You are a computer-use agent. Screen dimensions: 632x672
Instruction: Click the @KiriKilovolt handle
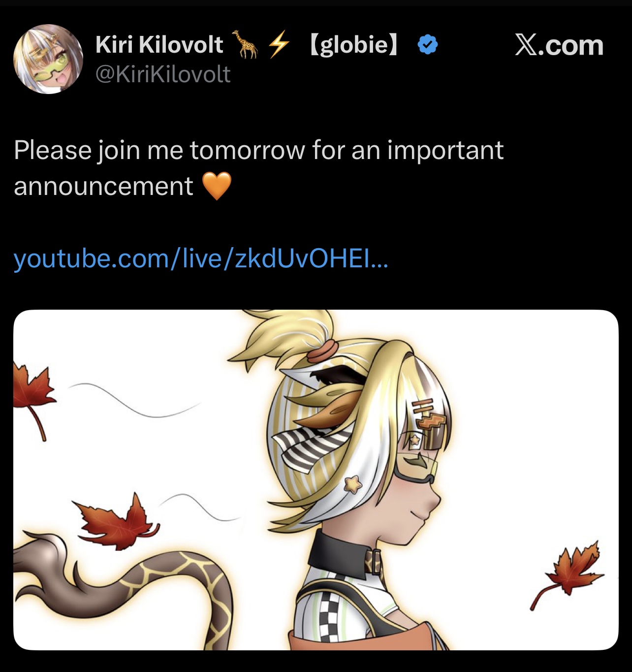click(163, 74)
